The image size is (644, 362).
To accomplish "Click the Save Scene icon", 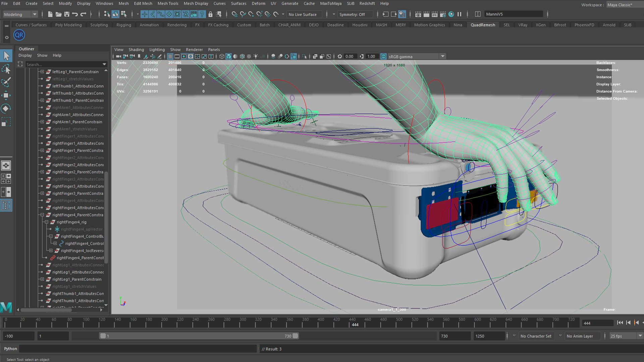I will coord(67,14).
